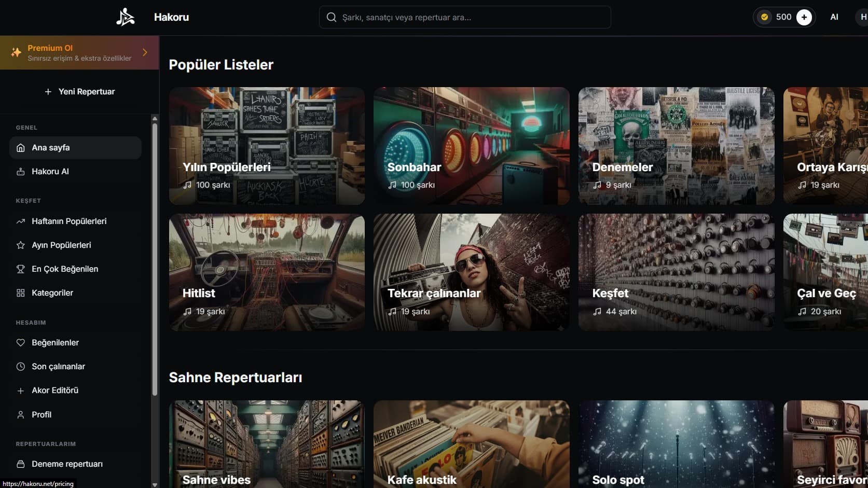The image size is (868, 488).
Task: Open Kategoriler page
Action: click(x=75, y=293)
